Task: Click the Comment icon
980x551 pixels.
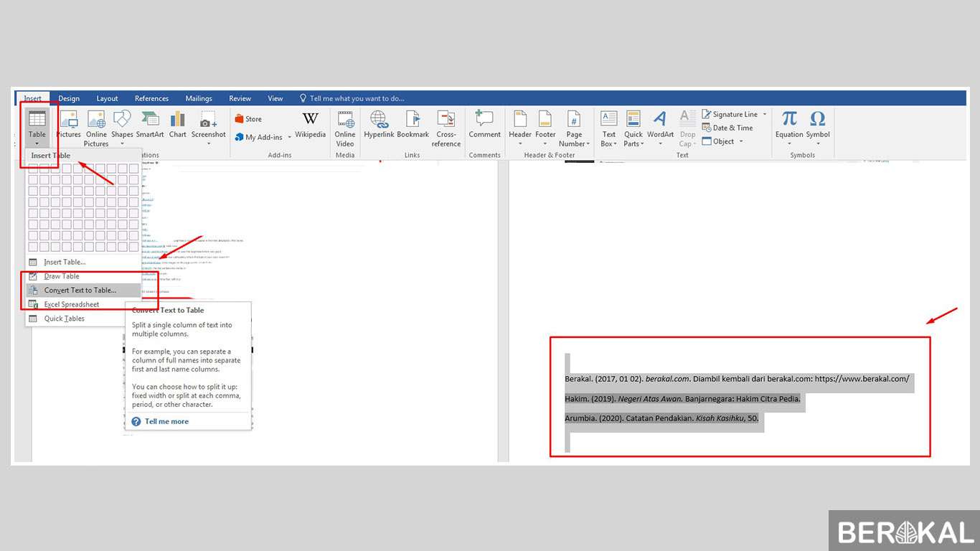Action: click(484, 126)
